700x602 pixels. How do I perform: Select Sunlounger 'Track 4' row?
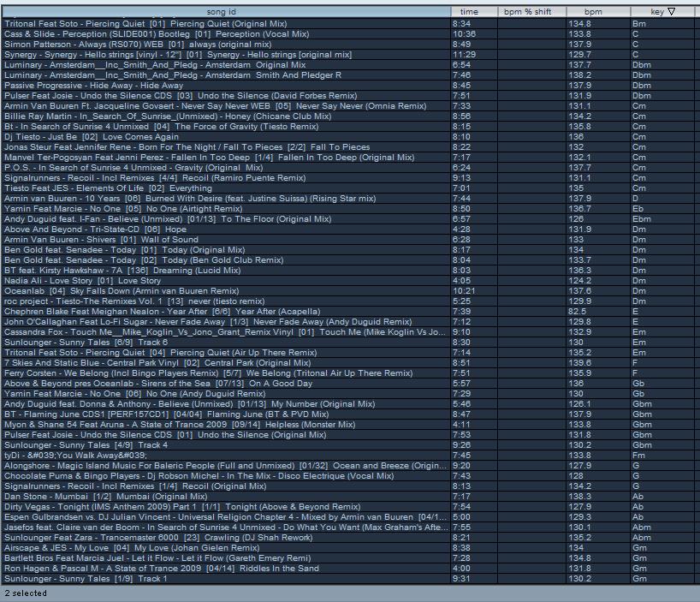click(348, 444)
